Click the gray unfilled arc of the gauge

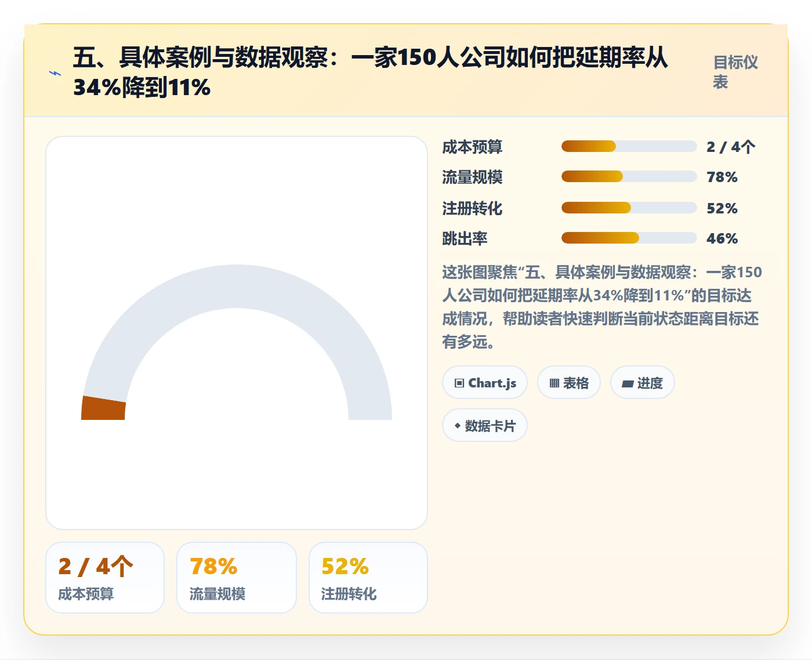click(x=237, y=287)
